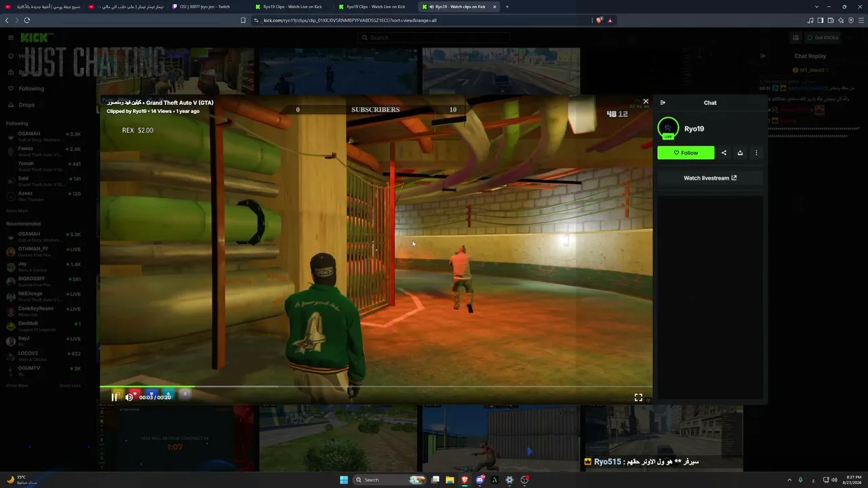Close the clip viewer overlay

coord(646,102)
